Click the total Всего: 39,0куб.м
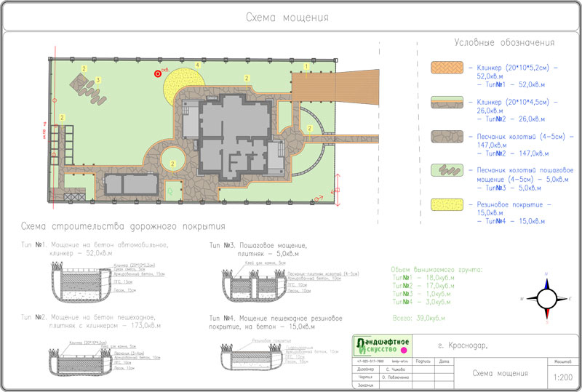 [419, 318]
